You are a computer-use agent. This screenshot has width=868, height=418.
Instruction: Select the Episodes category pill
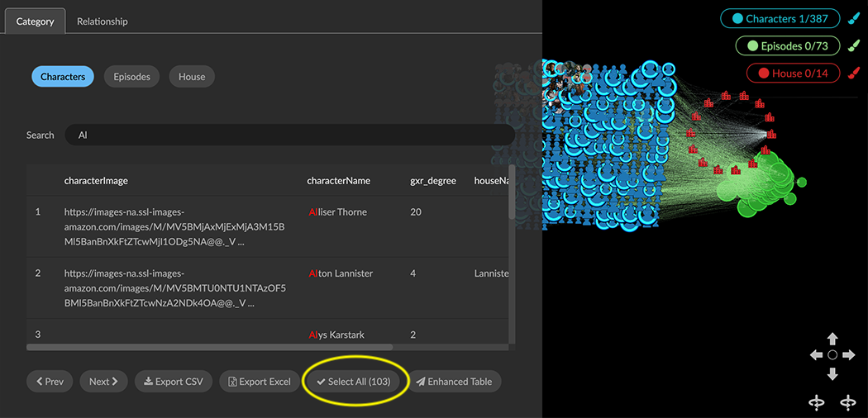tap(131, 77)
